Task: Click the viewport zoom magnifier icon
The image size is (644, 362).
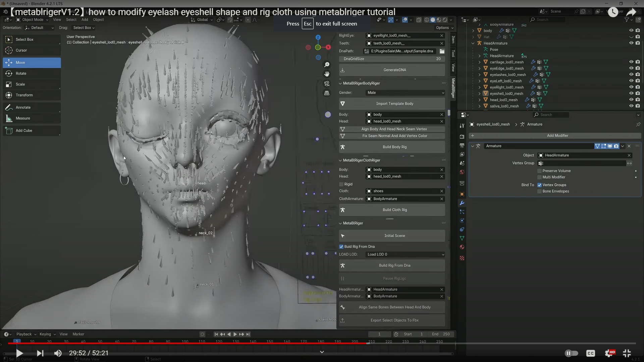Action: pyautogui.click(x=327, y=64)
